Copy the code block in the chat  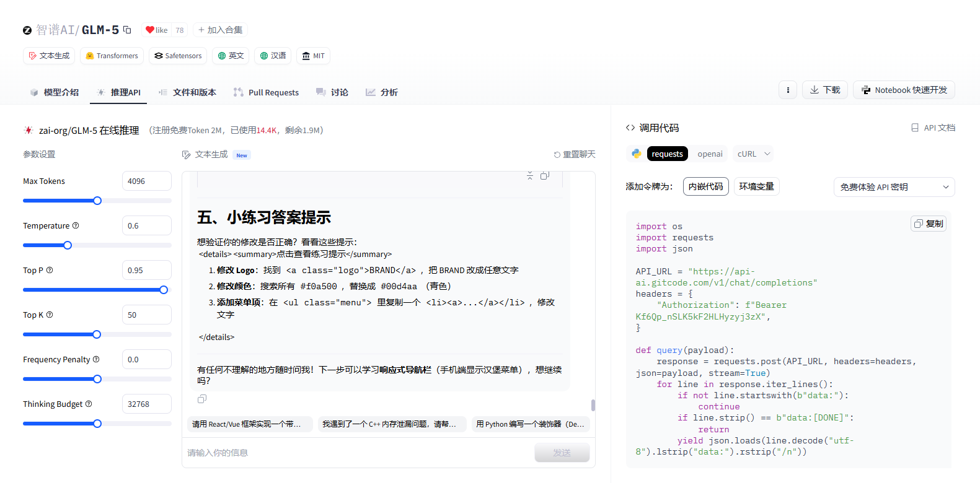point(544,176)
